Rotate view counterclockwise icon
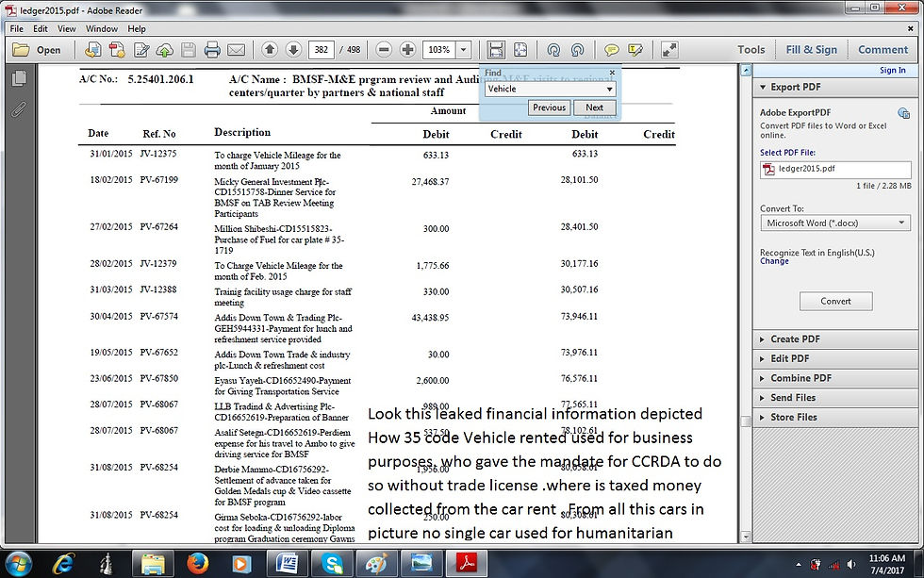The height and width of the screenshot is (578, 924). tap(553, 50)
